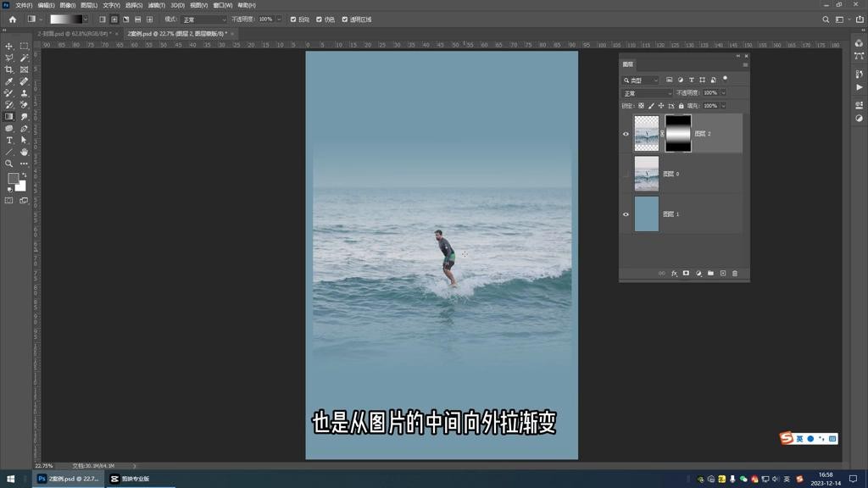The image size is (868, 488).
Task: Toggle the 反向 (Reverse) checkbox
Action: coord(293,19)
